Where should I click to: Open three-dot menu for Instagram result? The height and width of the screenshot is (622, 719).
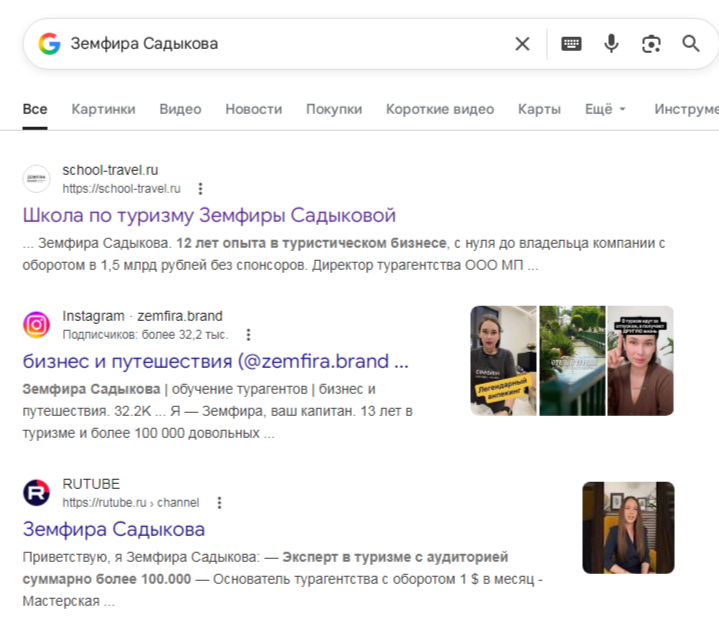tap(249, 335)
